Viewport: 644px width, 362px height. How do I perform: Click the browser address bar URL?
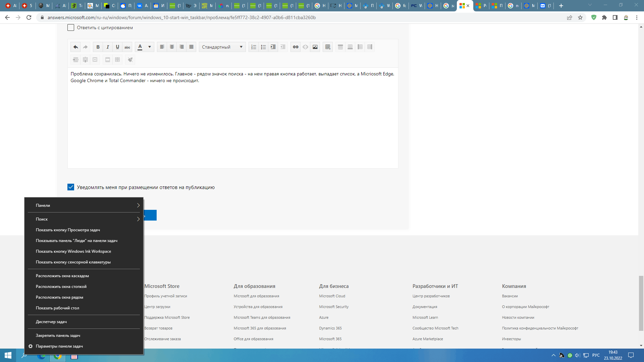point(181,17)
